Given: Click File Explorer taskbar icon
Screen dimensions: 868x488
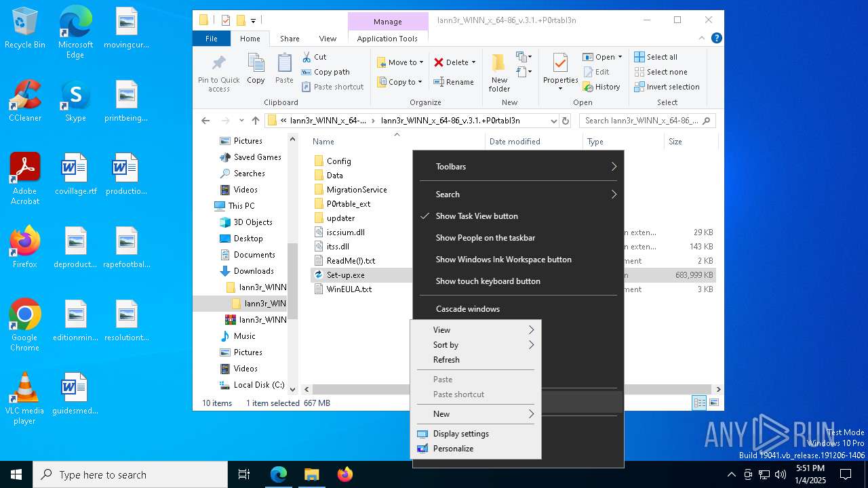Looking at the screenshot, I should click(311, 474).
